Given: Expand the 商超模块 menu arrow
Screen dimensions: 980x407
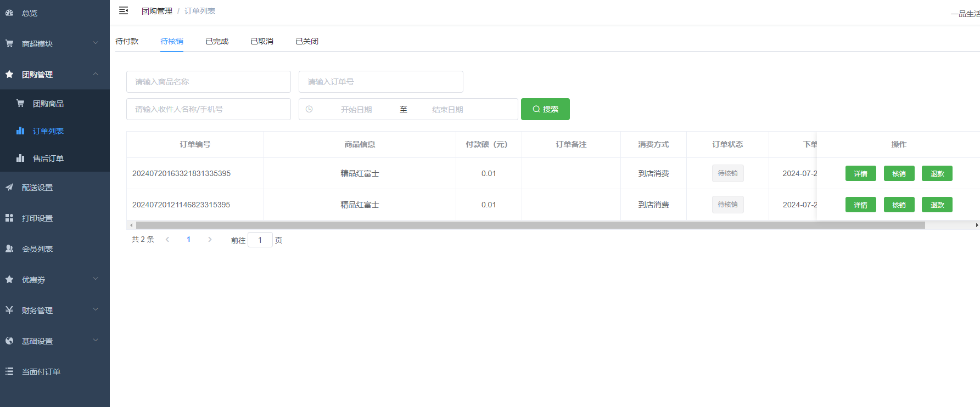Looking at the screenshot, I should click(96, 43).
